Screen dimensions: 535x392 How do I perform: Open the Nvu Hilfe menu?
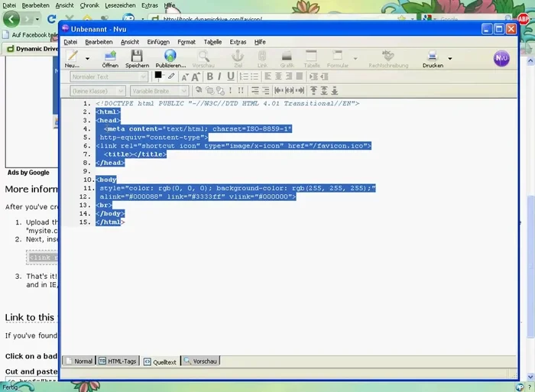point(260,42)
